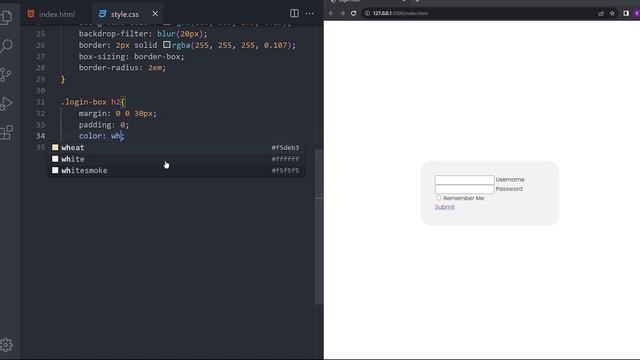Click the whitesmoke color swatch in suggestions
640x360 pixels.
[x=55, y=170]
